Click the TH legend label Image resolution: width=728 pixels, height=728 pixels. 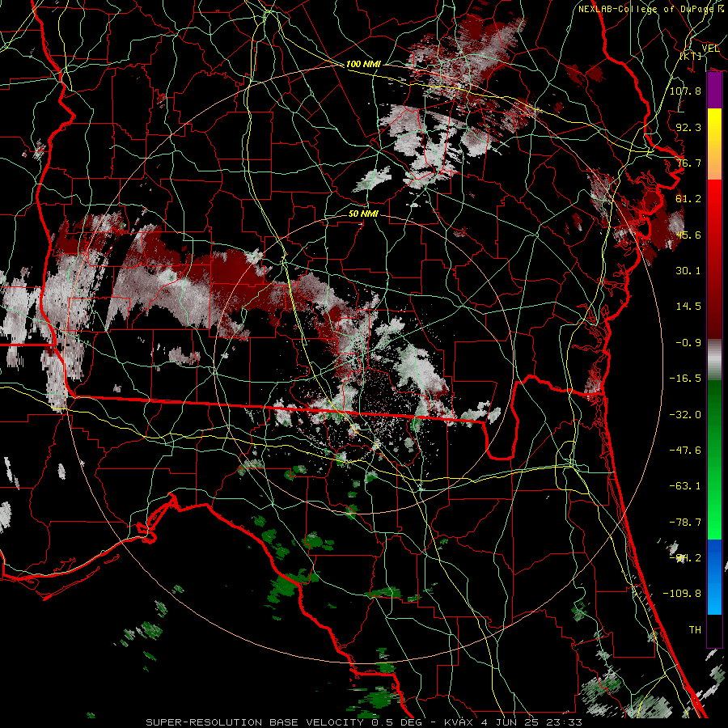[695, 630]
